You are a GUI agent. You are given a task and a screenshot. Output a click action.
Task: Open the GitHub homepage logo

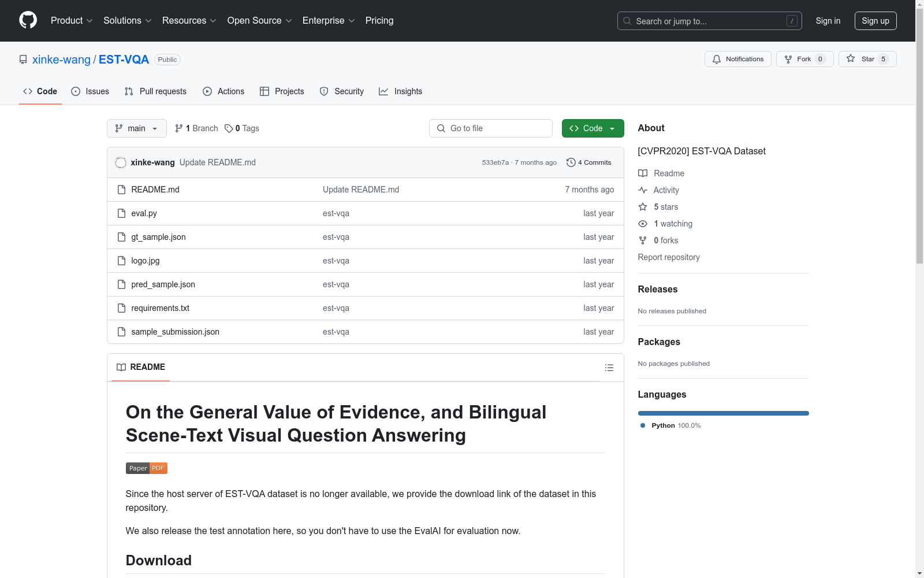[x=28, y=20]
